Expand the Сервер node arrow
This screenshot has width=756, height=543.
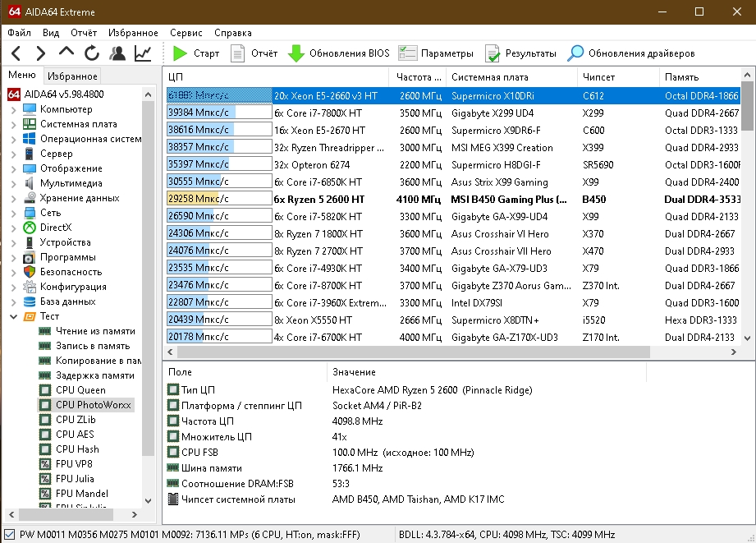tap(13, 154)
